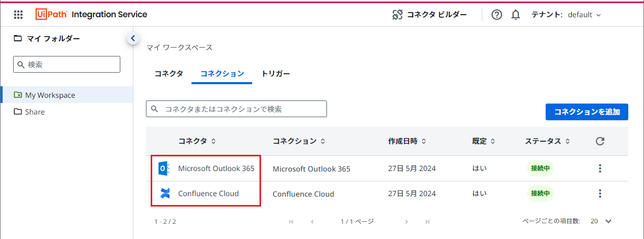Switch to the コネクタ tab
This screenshot has height=239, width=644.
coord(169,74)
